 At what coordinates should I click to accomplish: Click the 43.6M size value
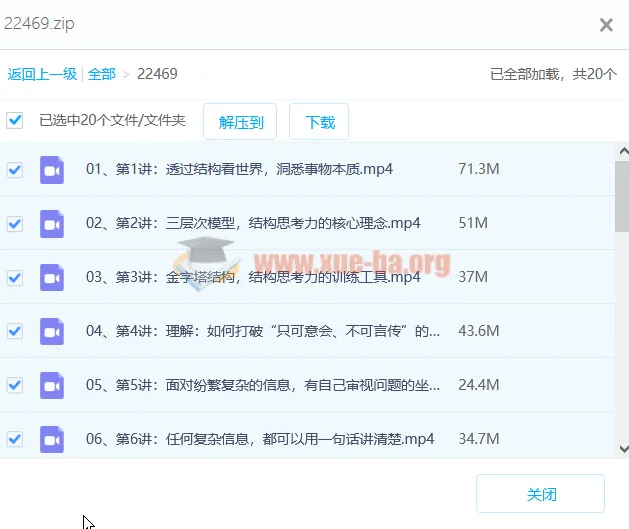[x=479, y=331]
